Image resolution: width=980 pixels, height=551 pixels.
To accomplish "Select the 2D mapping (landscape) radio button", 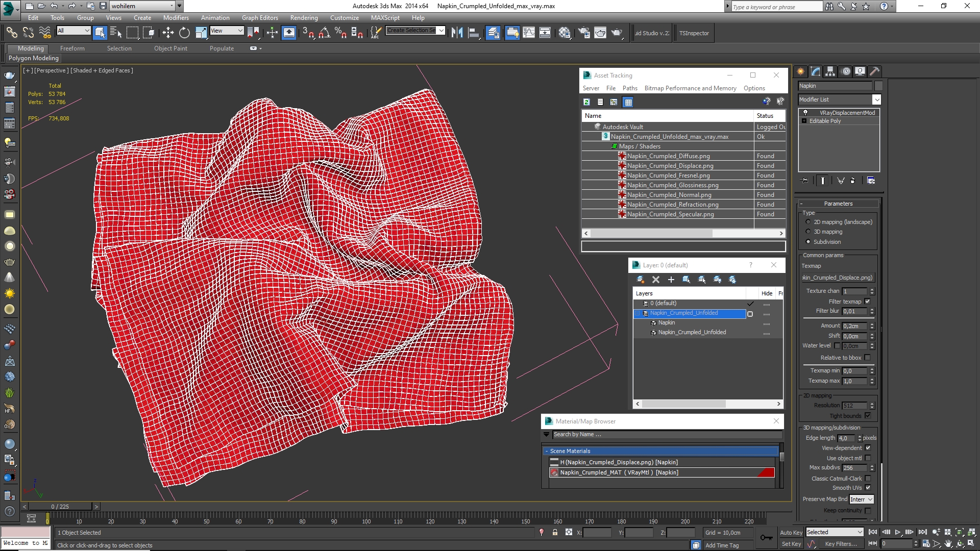I will coord(808,222).
